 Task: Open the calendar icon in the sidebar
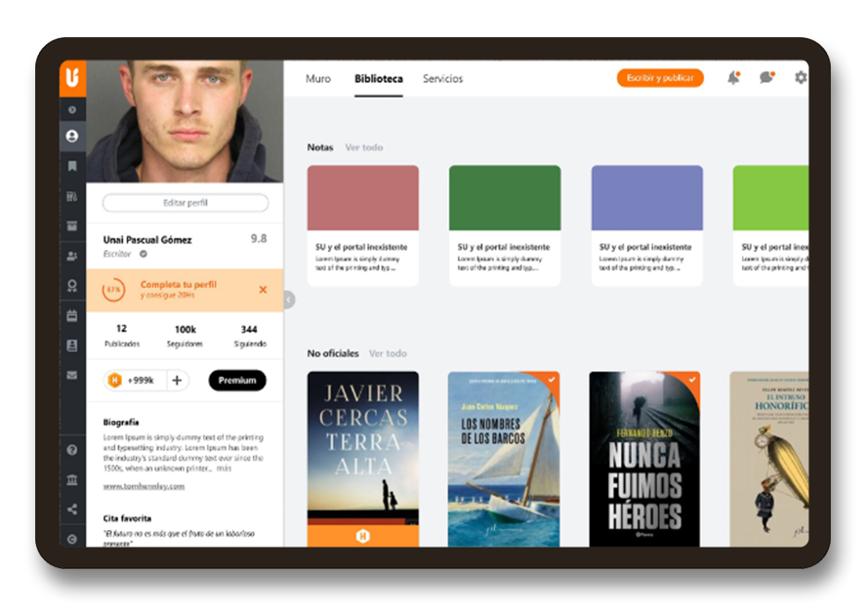[x=72, y=315]
